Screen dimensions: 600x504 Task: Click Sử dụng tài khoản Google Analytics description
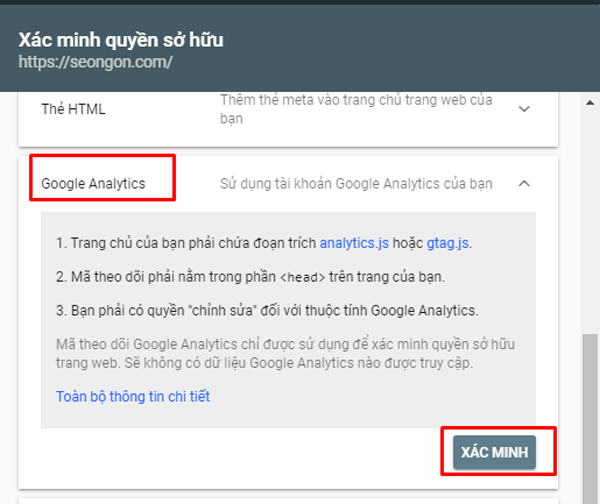[x=356, y=184]
